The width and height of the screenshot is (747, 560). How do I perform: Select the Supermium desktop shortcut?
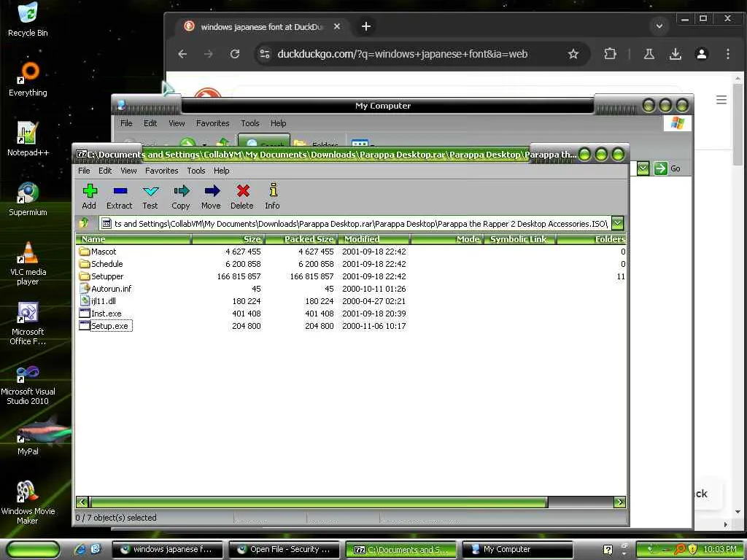click(x=28, y=199)
